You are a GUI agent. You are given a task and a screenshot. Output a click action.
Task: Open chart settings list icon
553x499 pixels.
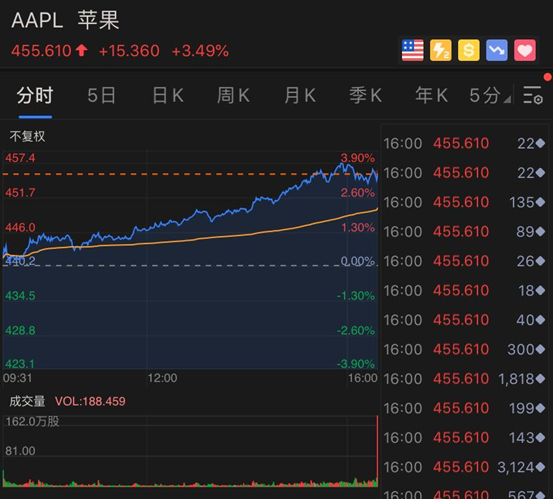coord(533,95)
